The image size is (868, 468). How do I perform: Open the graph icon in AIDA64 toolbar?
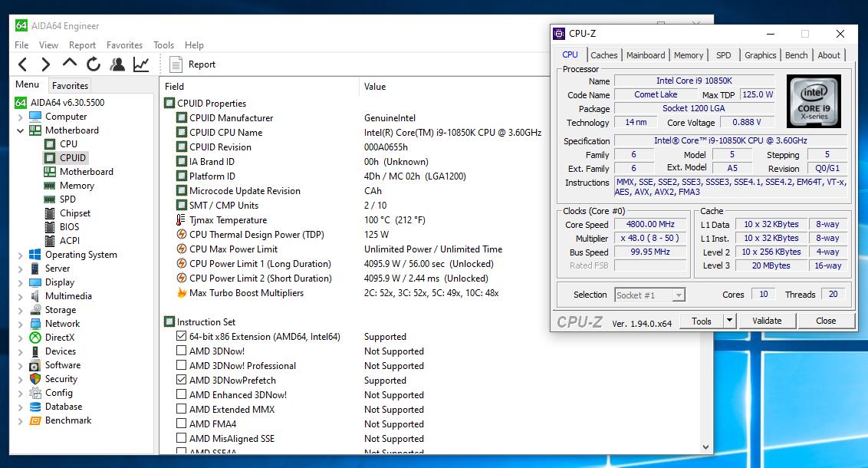[x=141, y=64]
